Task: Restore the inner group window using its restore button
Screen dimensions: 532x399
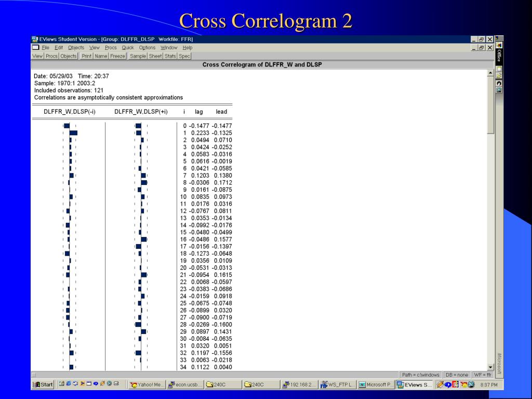Action: pos(482,48)
